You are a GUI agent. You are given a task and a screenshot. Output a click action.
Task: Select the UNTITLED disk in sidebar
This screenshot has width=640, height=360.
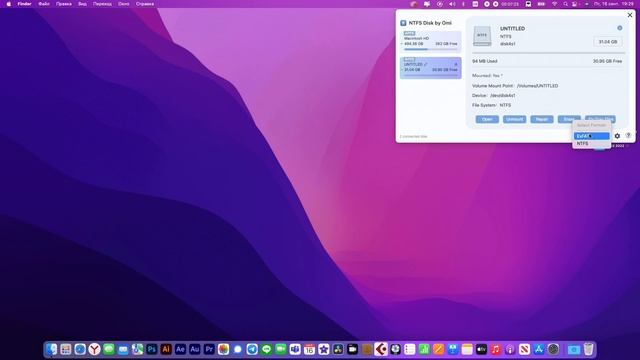(431, 67)
